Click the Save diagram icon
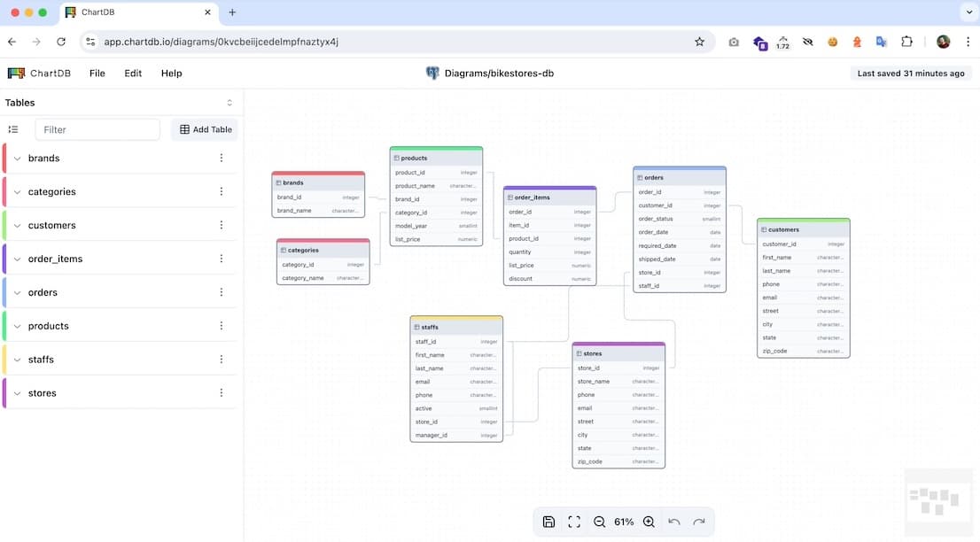Screen dimensions: 980x542 [548, 522]
